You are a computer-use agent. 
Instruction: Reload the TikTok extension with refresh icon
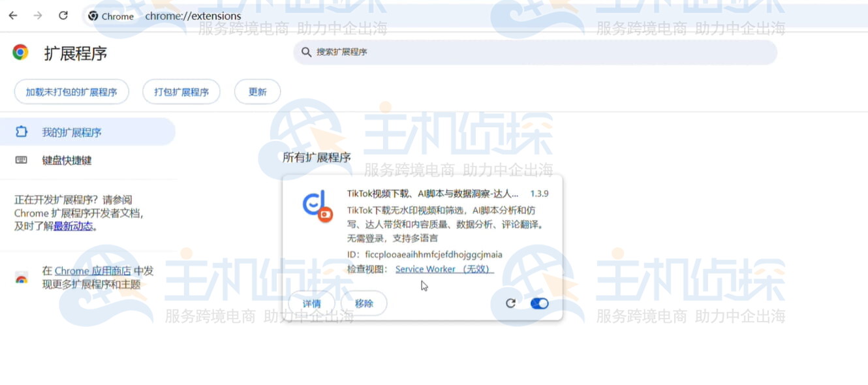tap(510, 303)
